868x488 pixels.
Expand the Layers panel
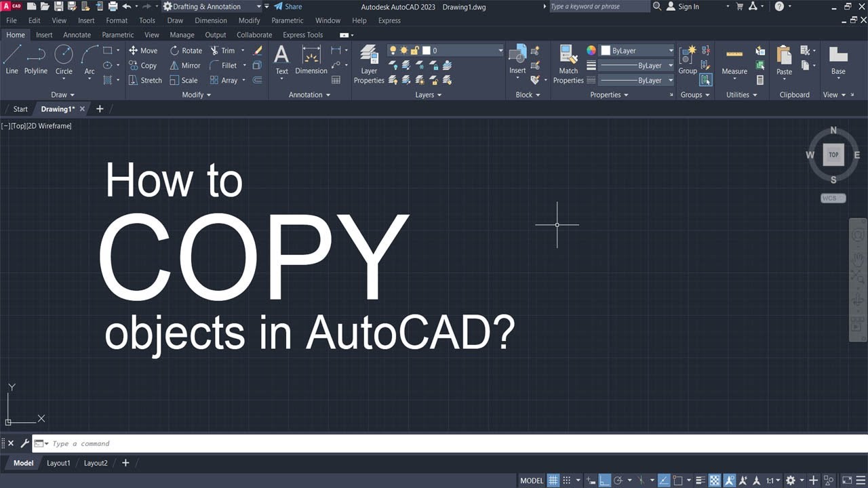click(429, 95)
